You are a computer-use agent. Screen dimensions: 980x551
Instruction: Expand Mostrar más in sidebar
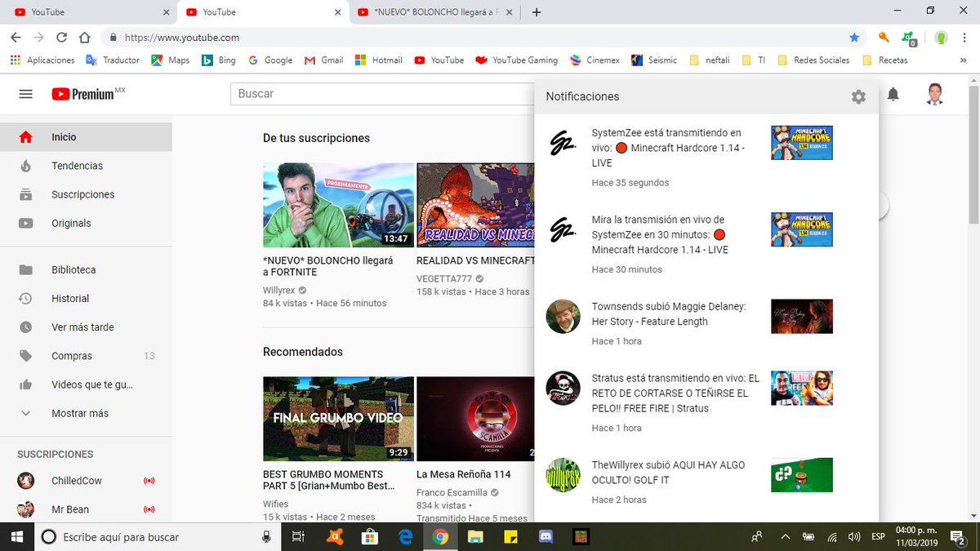[x=86, y=413]
